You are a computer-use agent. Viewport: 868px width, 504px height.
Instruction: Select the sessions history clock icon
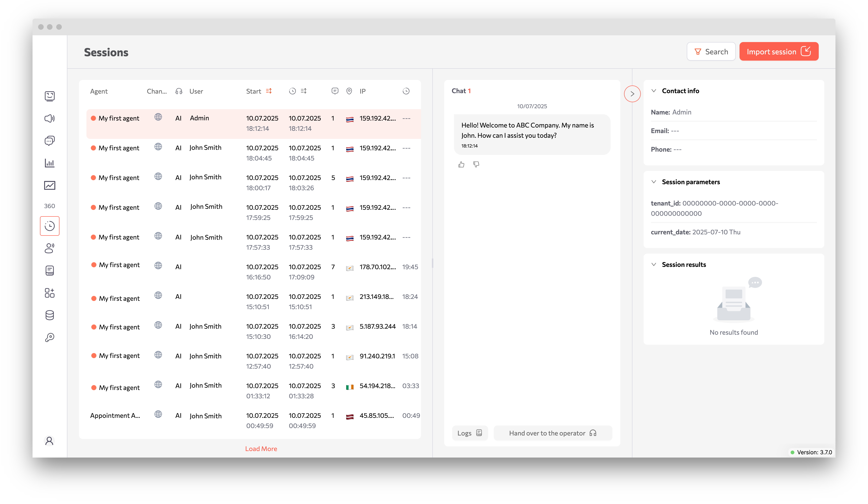[x=49, y=226]
